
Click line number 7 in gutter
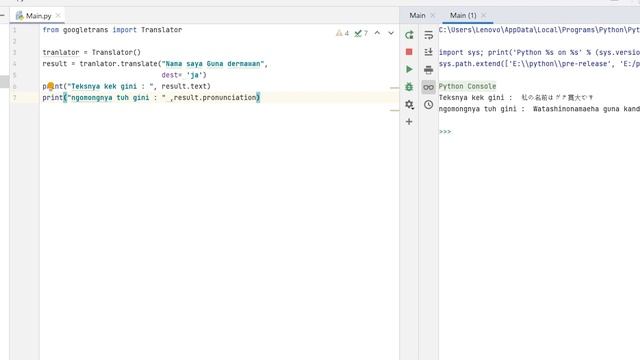pyautogui.click(x=14, y=98)
